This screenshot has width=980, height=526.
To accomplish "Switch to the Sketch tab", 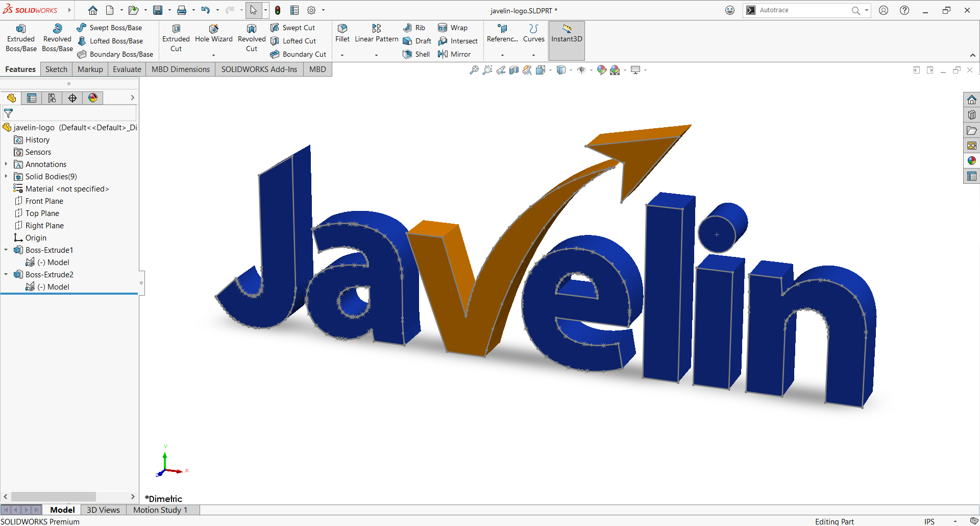I will (56, 69).
